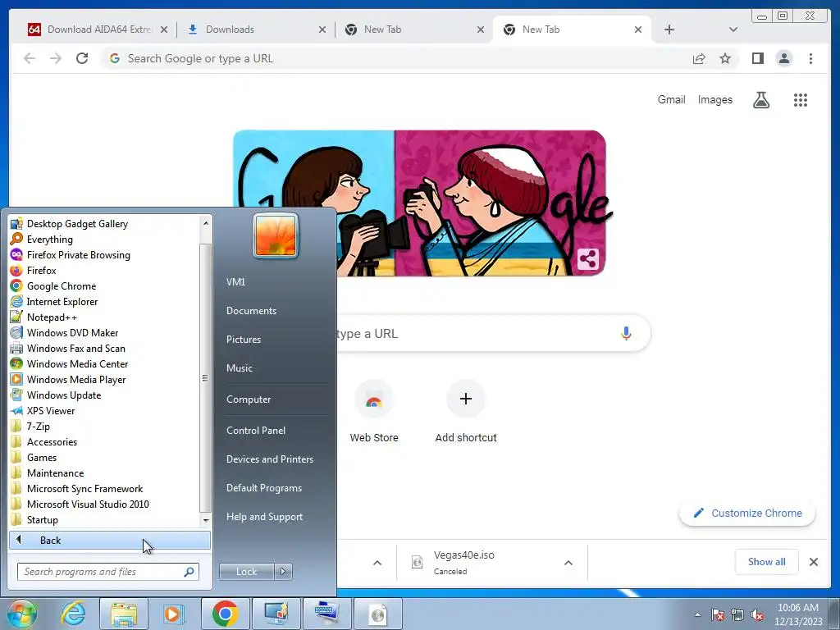
Task: Open Chrome side panel icon
Action: click(x=757, y=58)
